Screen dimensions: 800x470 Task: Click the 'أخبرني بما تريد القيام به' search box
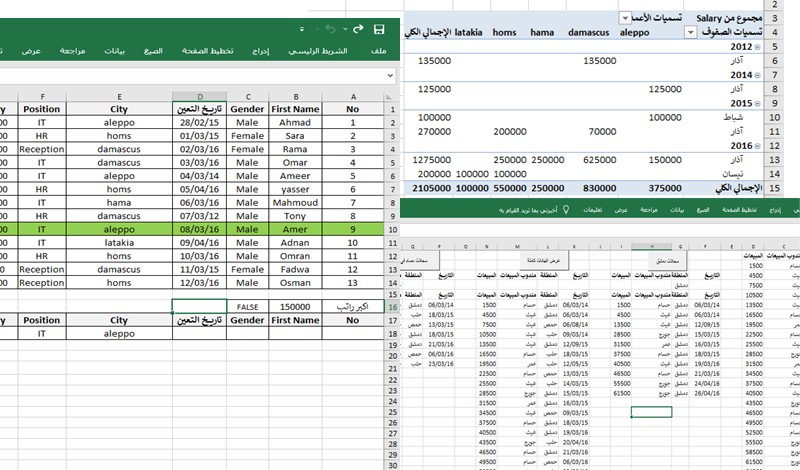528,210
